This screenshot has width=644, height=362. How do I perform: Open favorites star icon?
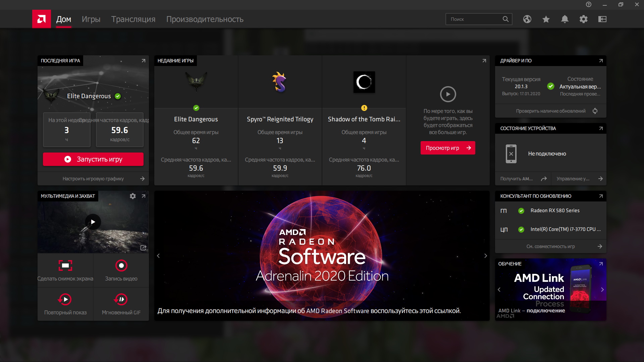(x=546, y=19)
